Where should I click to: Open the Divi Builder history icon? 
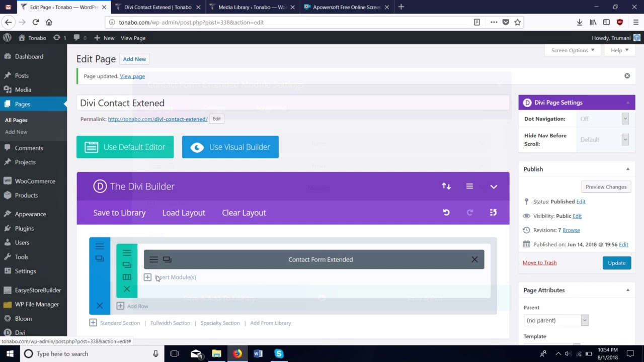tap(493, 213)
